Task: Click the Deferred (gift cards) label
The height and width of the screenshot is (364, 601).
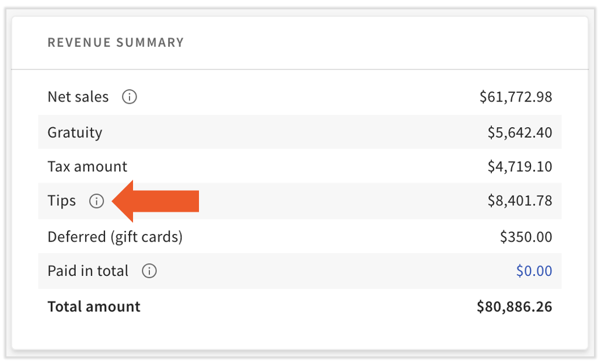Action: (115, 237)
